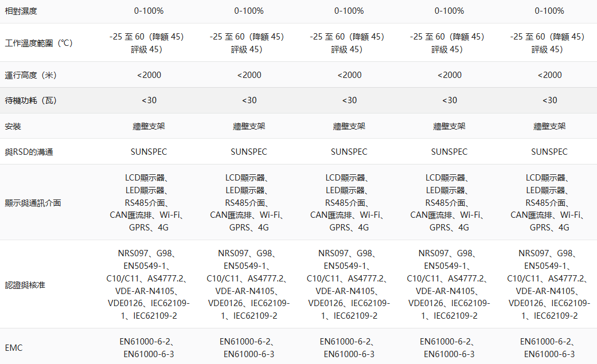The height and width of the screenshot is (364, 597).
Task: Select the 待機功耗（瓦）row label
Action: pos(31,100)
